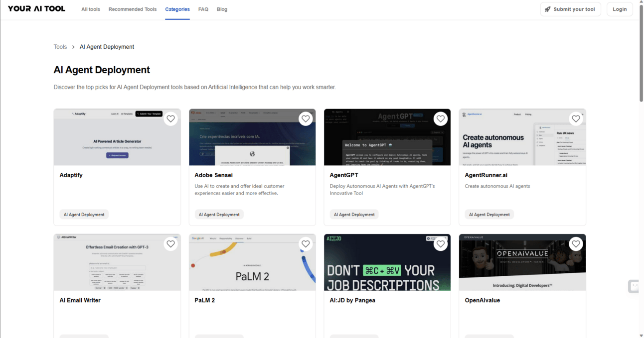Open OpenAIvalue title link
The width and height of the screenshot is (644, 338).
point(483,300)
